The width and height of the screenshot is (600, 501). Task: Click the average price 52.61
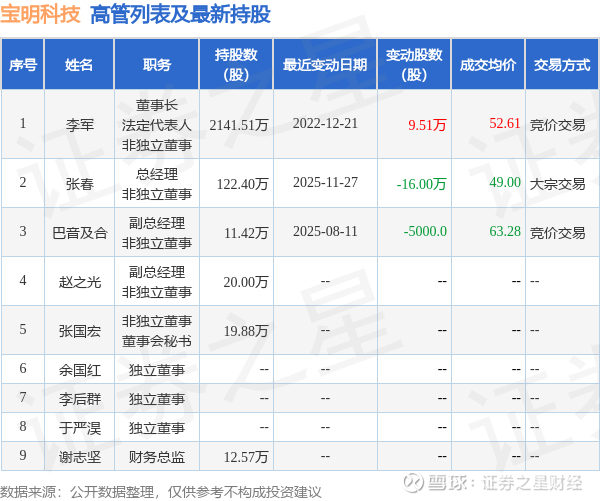(x=505, y=123)
